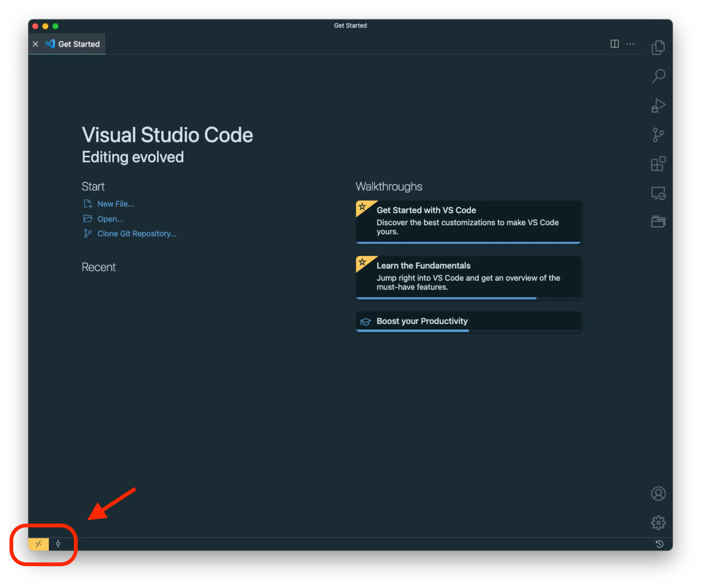Open the More Actions ellipsis menu
The height and width of the screenshot is (588, 701).
point(630,44)
